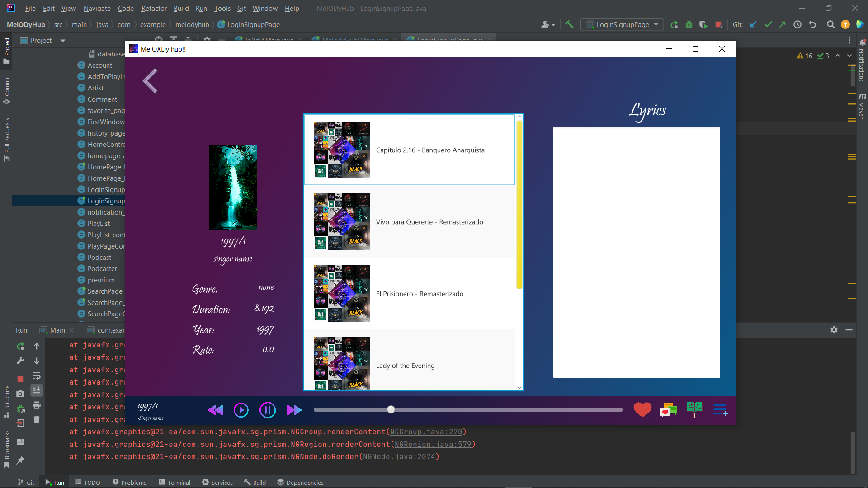Rewind the track with the rewind control
868x488 pixels.
pyautogui.click(x=215, y=410)
